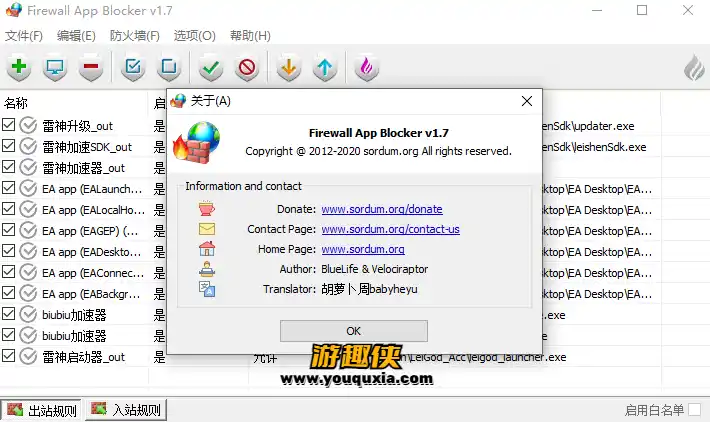Viewport: 710px width, 422px height.
Task: Open the 文件(F) menu
Action: point(24,36)
